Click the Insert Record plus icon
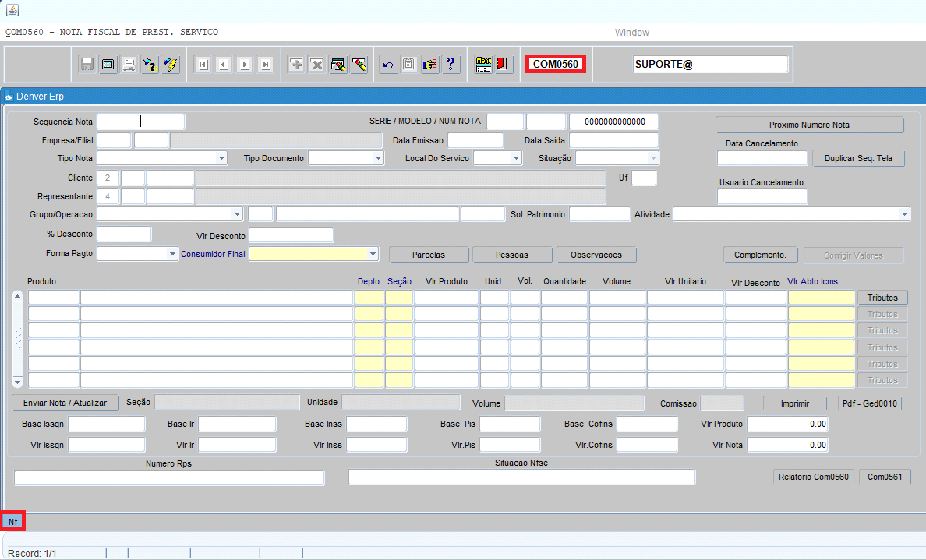 pos(296,64)
